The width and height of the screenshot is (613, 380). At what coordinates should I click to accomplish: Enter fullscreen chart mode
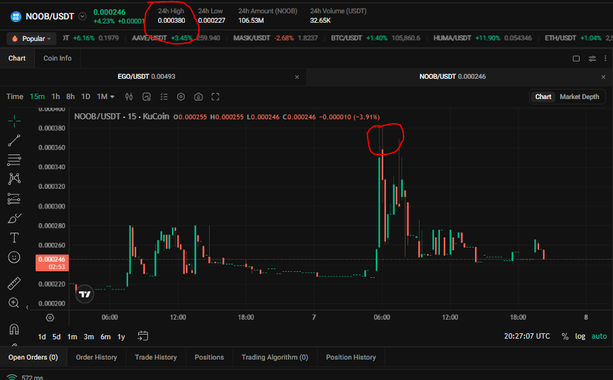215,97
